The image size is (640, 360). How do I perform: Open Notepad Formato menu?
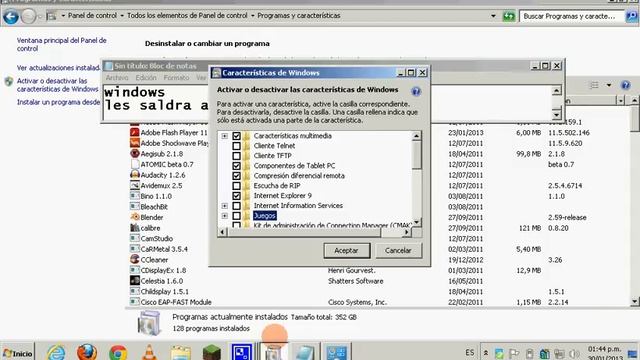176,78
